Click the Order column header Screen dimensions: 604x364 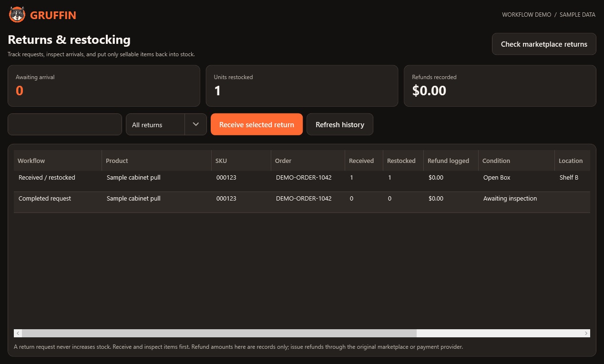[x=308, y=161]
